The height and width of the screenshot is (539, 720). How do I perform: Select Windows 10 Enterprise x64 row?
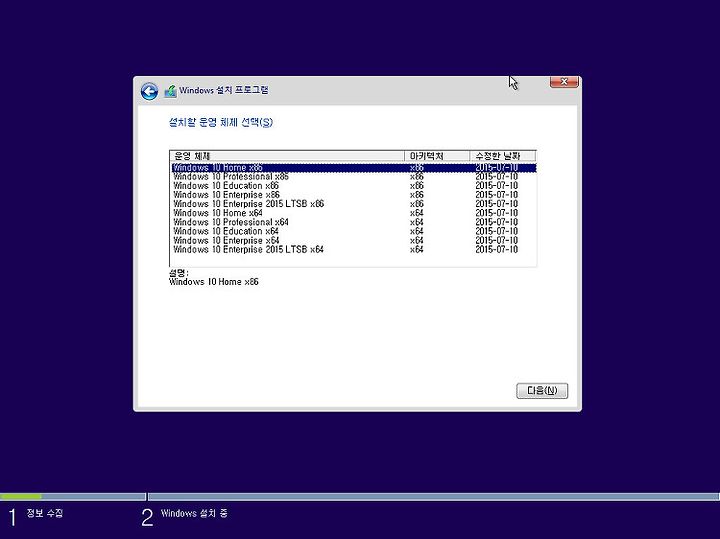[354, 241]
